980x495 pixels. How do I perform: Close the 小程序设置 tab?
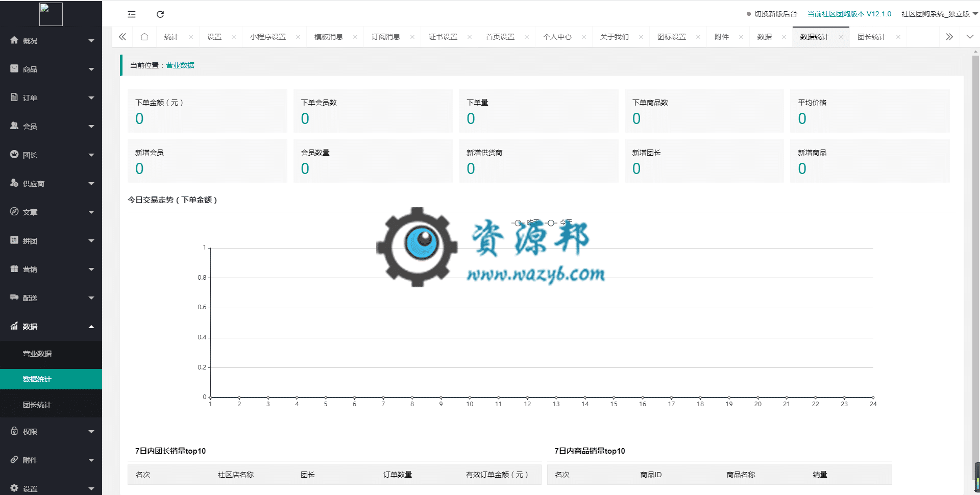(298, 37)
